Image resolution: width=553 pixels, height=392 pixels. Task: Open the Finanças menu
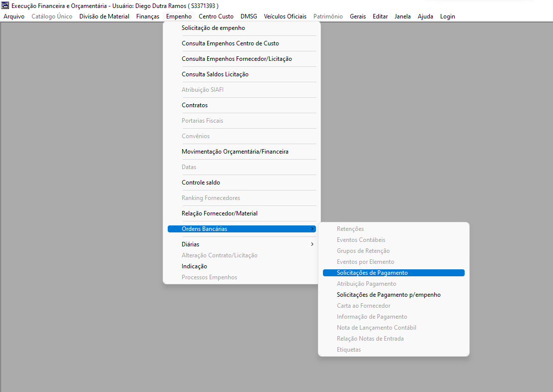pyautogui.click(x=148, y=16)
